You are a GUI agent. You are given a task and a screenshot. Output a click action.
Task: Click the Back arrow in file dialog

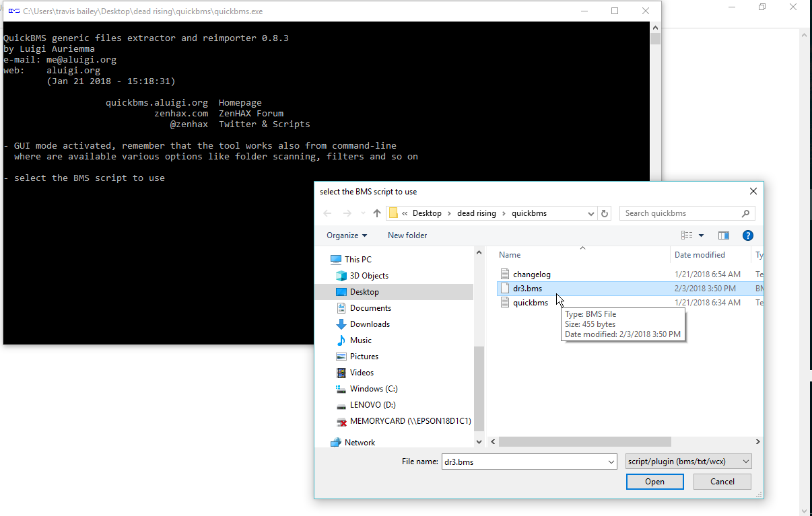click(x=327, y=213)
